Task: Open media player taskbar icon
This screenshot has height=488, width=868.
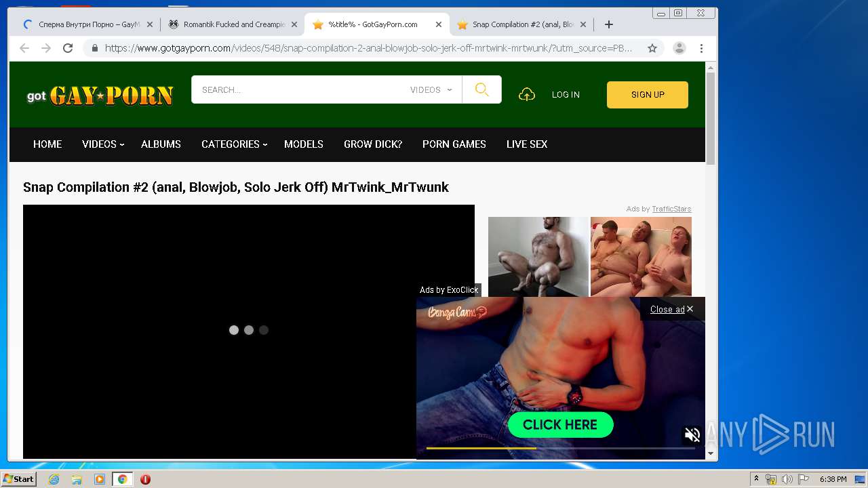Action: [x=100, y=479]
